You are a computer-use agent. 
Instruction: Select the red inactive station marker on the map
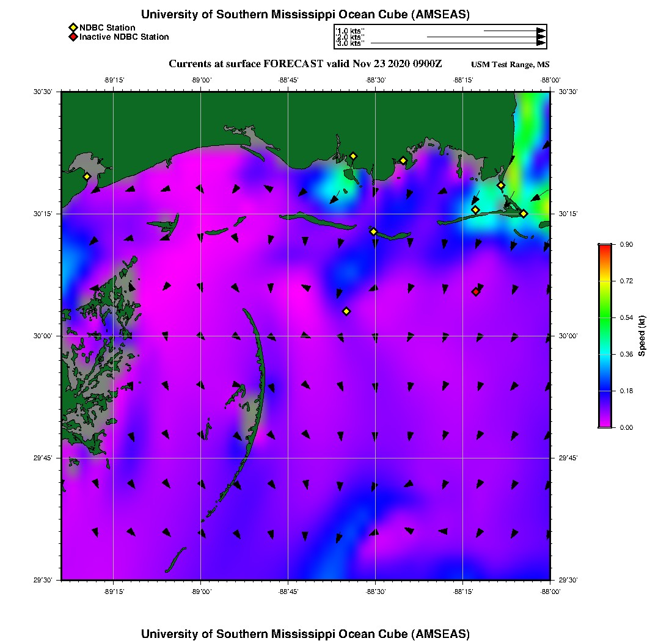475,292
